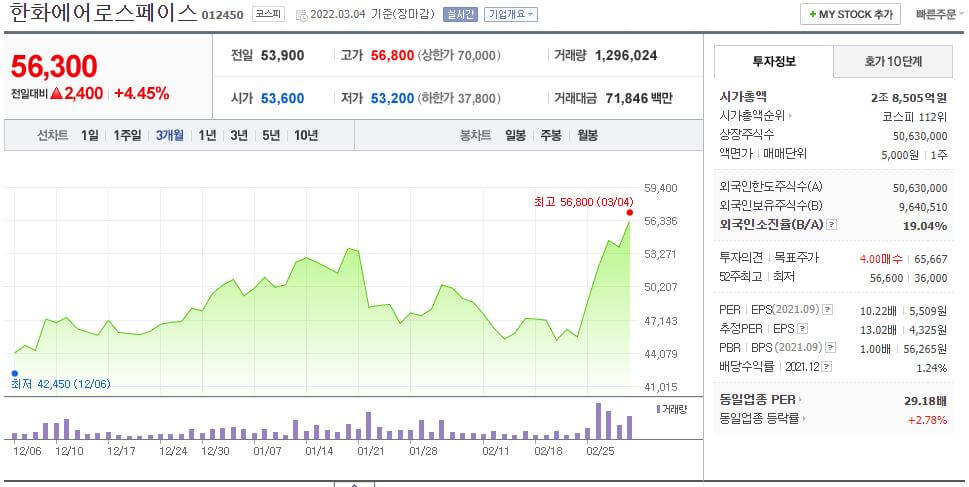Click the 목표주가 65,667 value
Viewport: 969px width, 487px height.
click(x=930, y=258)
